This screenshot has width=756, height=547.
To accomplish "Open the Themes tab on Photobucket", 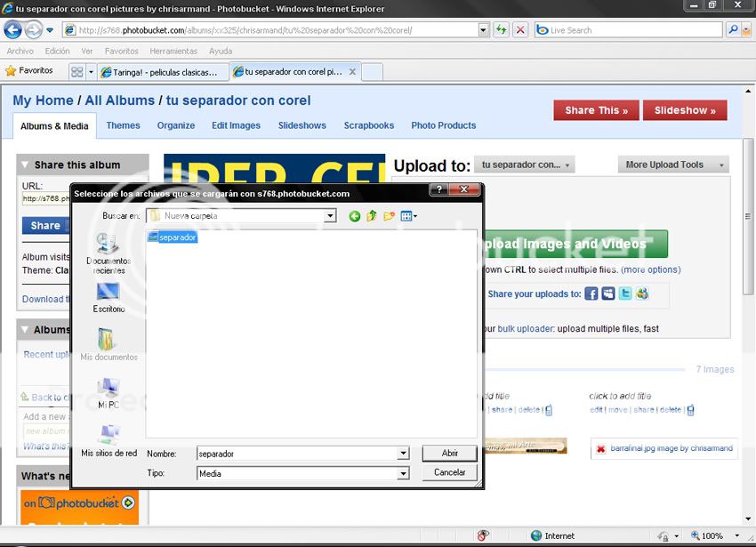I will (x=123, y=125).
